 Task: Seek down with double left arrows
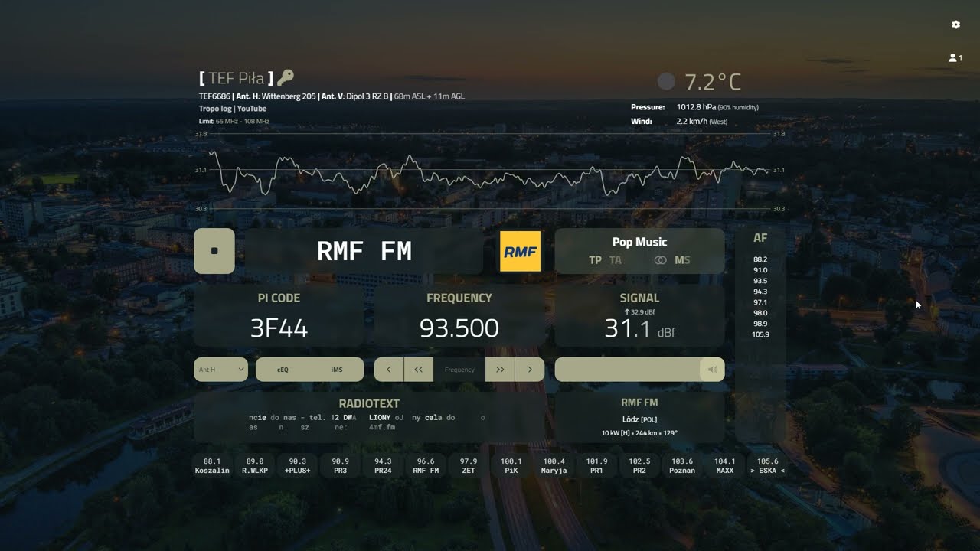tap(418, 370)
